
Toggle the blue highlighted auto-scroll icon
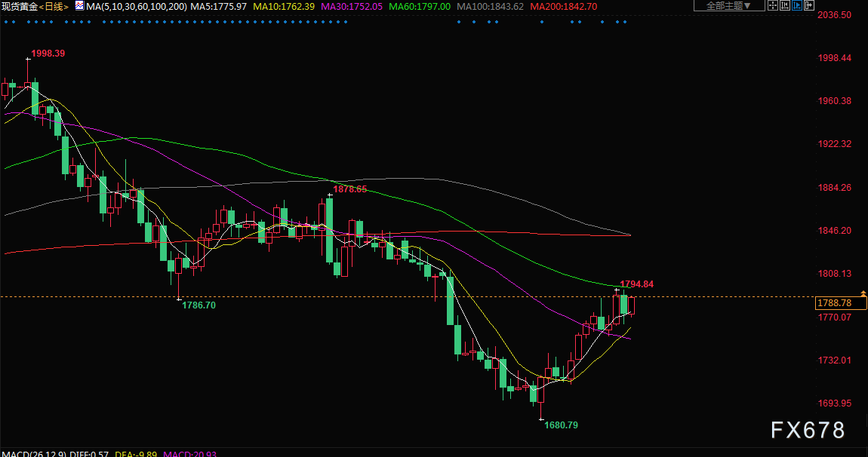(796, 5)
